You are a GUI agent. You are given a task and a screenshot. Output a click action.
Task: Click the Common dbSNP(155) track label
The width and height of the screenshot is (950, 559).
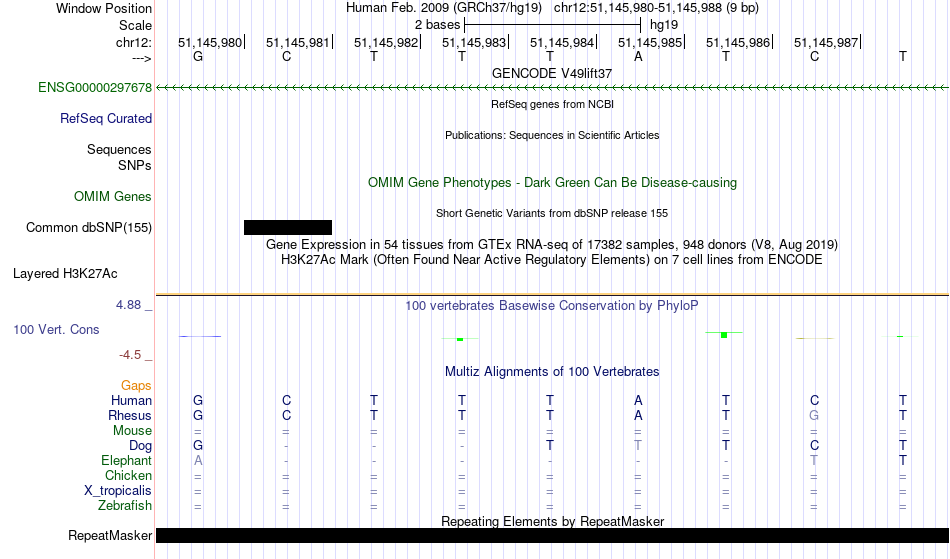pyautogui.click(x=89, y=227)
